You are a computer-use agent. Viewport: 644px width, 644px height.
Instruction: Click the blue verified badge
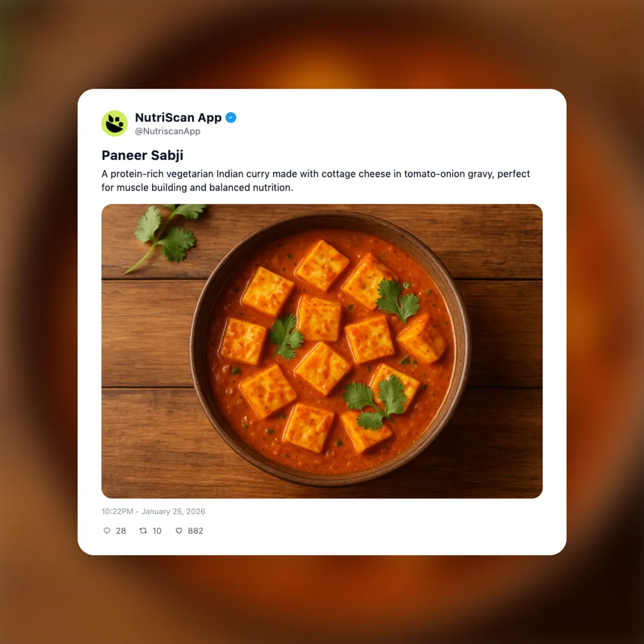coord(231,117)
